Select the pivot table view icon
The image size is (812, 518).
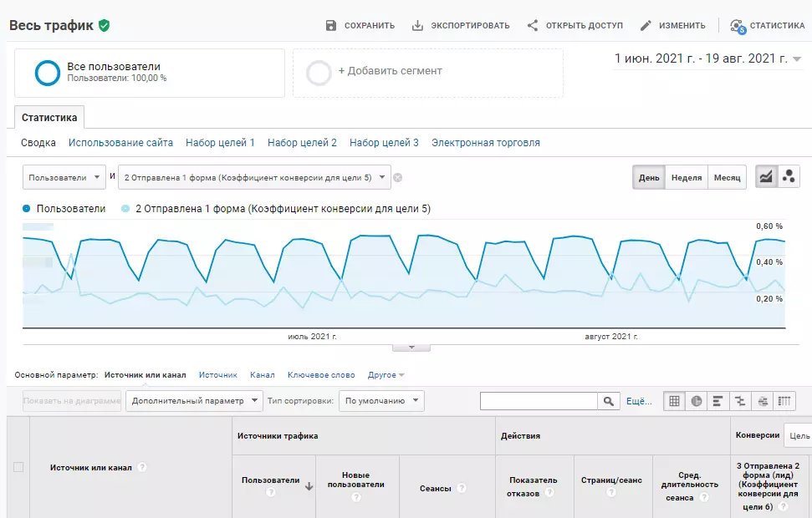tap(784, 401)
